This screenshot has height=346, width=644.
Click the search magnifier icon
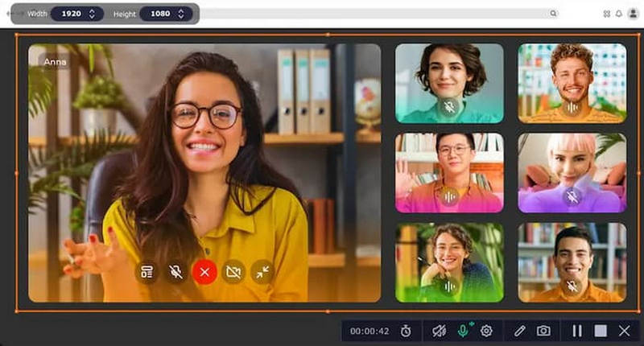tap(553, 14)
